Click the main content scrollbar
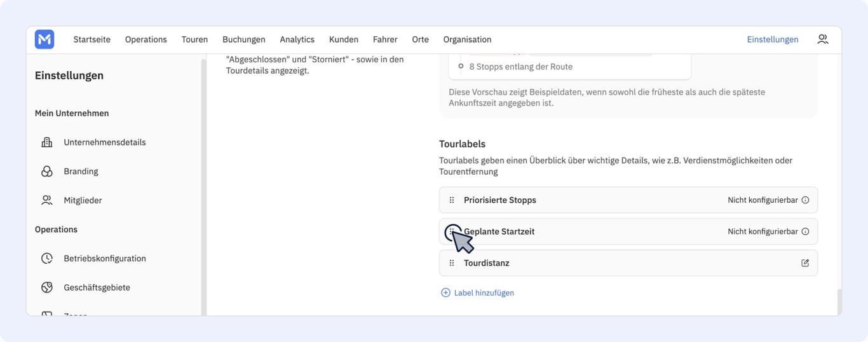Image resolution: width=868 pixels, height=342 pixels. [839, 302]
